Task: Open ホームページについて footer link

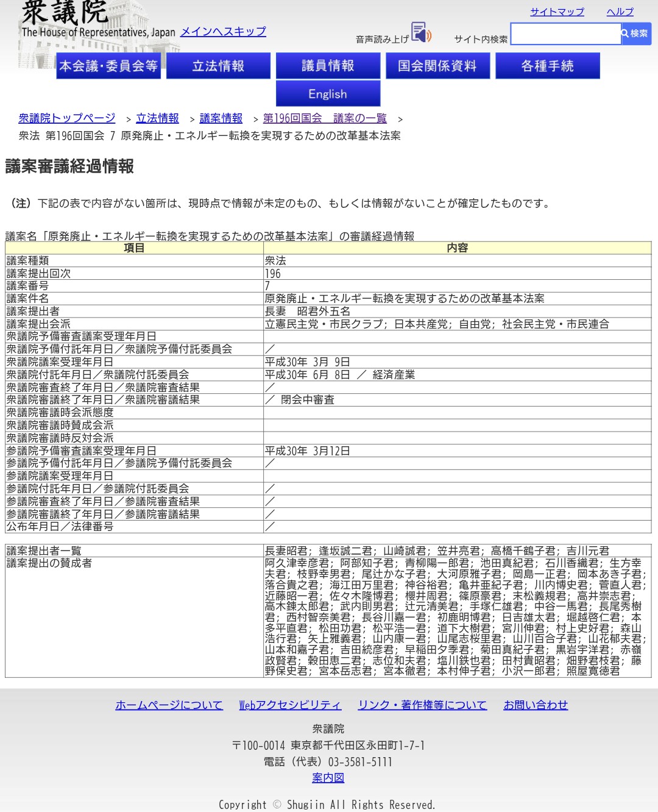Action: pyautogui.click(x=169, y=705)
